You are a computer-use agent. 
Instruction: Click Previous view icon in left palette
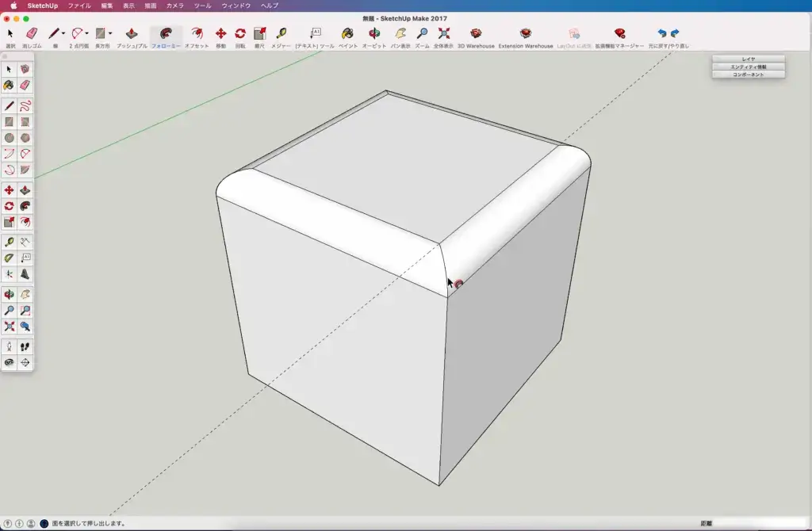(x=25, y=327)
